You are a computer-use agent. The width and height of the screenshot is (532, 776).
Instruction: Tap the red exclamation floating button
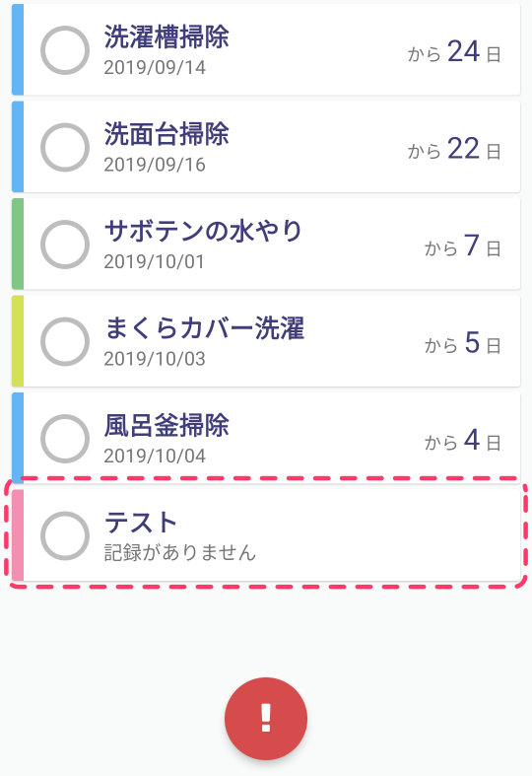(x=266, y=718)
